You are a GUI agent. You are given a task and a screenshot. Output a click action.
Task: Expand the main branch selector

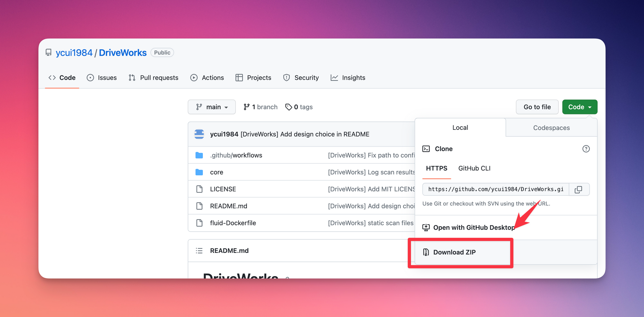click(x=212, y=107)
